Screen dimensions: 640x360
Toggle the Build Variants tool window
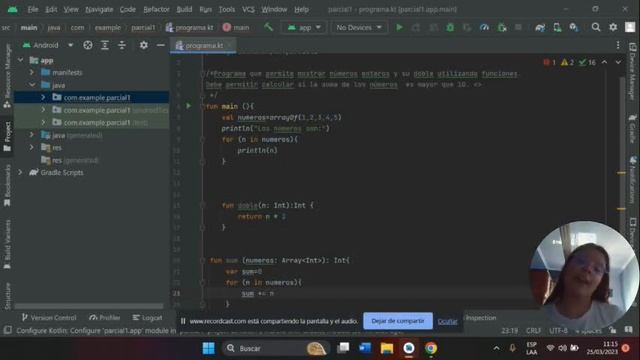[x=7, y=244]
